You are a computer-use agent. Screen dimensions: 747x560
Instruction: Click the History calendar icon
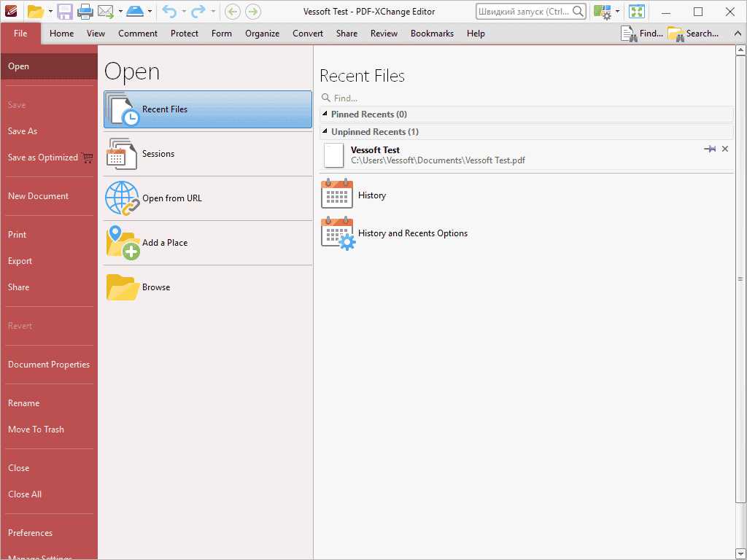[x=337, y=194]
